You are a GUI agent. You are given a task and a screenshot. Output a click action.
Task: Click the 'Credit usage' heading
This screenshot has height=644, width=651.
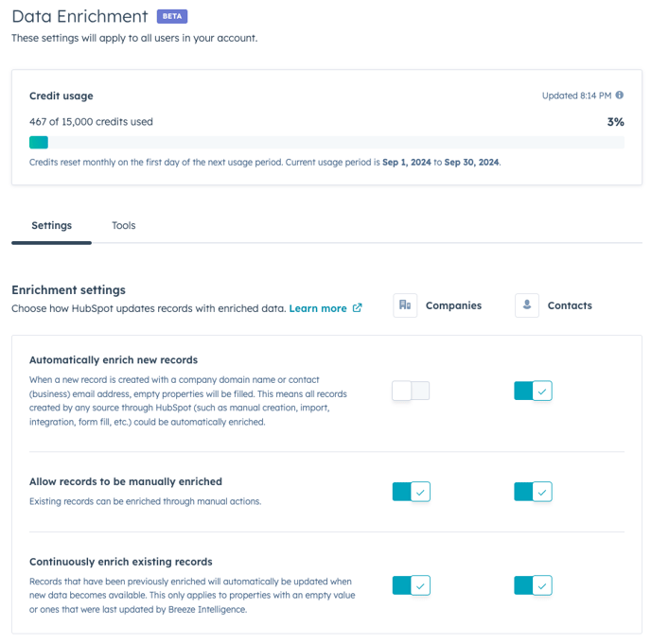(x=61, y=96)
